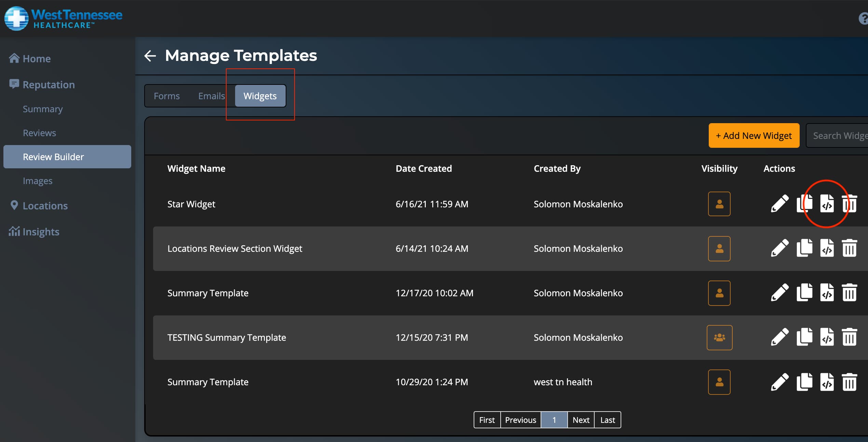Copy Locations Review Section Widget
This screenshot has width=868, height=442.
(x=804, y=248)
